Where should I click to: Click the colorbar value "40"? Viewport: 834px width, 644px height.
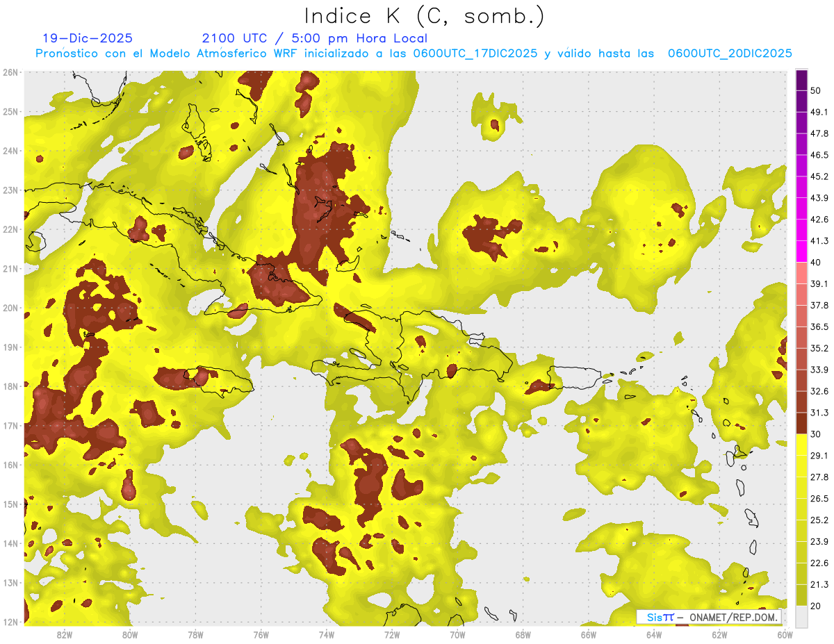815,263
